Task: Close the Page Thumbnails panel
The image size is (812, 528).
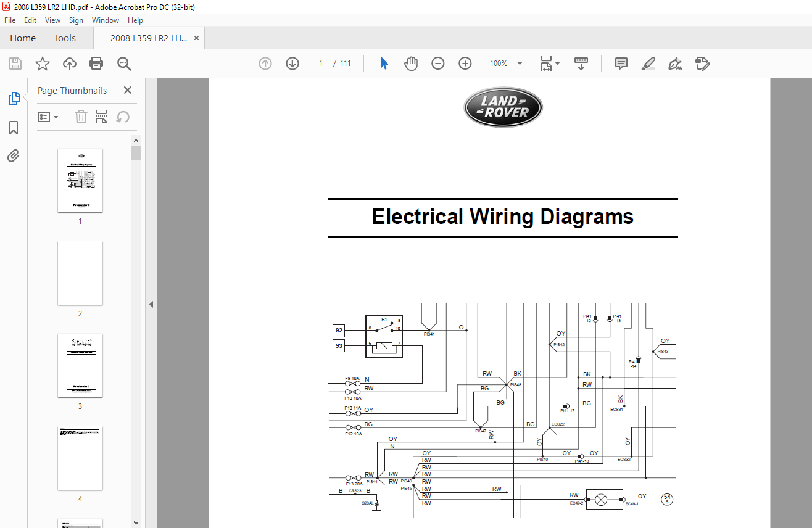Action: tap(128, 90)
